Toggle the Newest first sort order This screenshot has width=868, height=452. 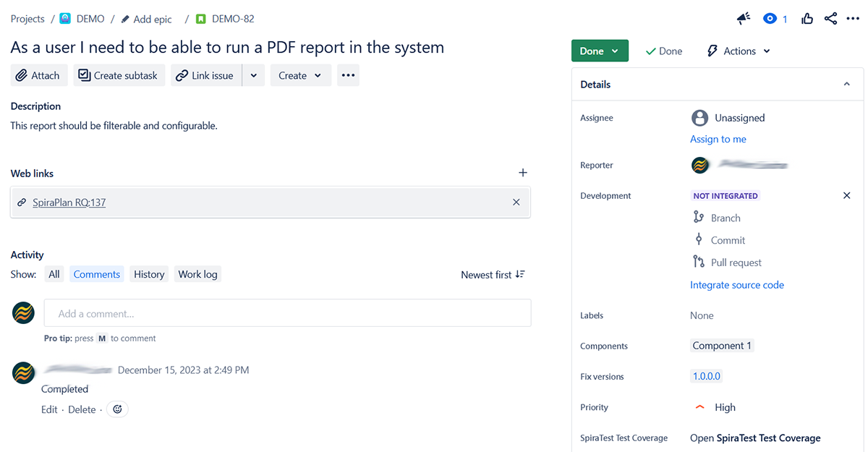click(x=493, y=275)
